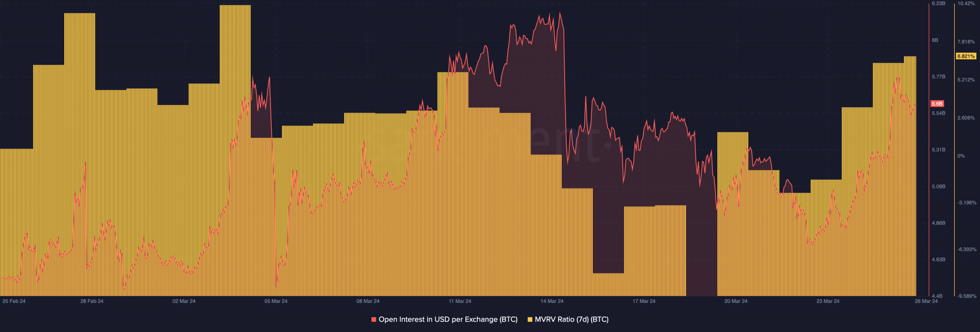Click the 5.31B axis value
The width and height of the screenshot is (980, 332).
click(x=938, y=150)
